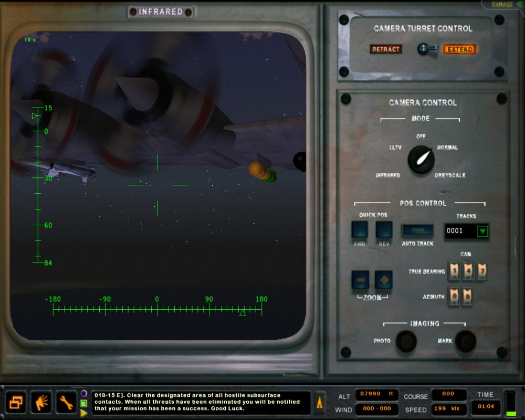Click the first True Bearing digit wheel
525x420 pixels.
tap(455, 271)
